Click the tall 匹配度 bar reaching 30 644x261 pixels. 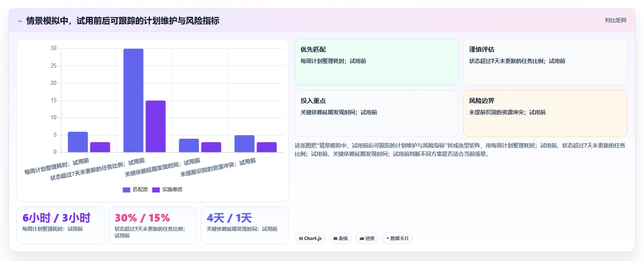[x=134, y=100]
